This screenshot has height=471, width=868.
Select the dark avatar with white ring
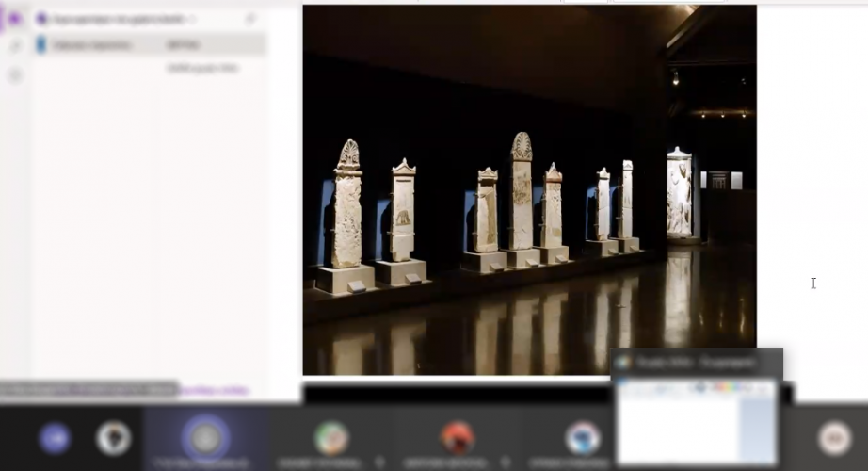point(113,438)
